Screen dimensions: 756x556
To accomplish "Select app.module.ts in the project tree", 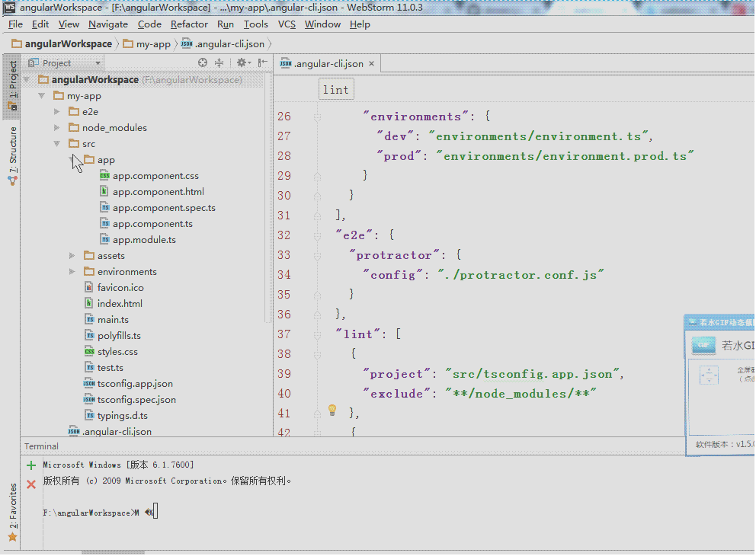I will pyautogui.click(x=143, y=240).
